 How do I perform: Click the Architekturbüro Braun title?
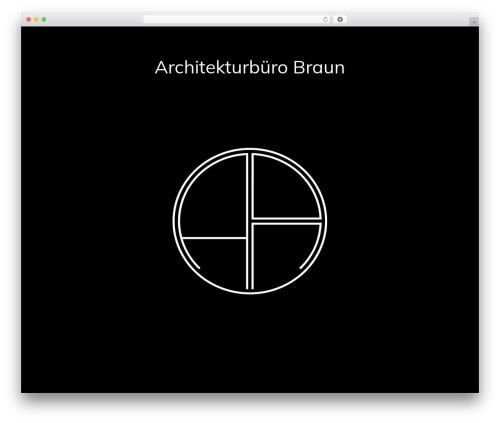pos(250,68)
